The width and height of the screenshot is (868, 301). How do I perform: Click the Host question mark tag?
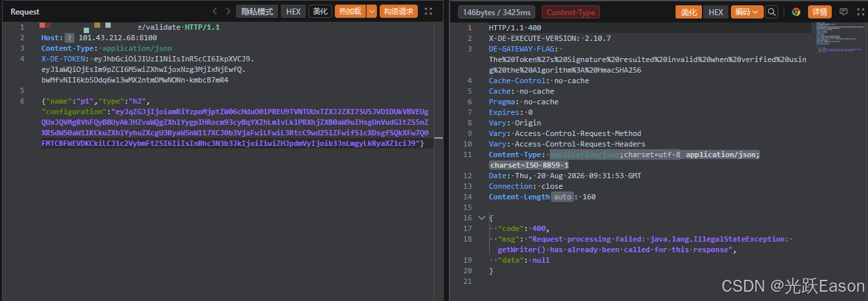pos(69,38)
